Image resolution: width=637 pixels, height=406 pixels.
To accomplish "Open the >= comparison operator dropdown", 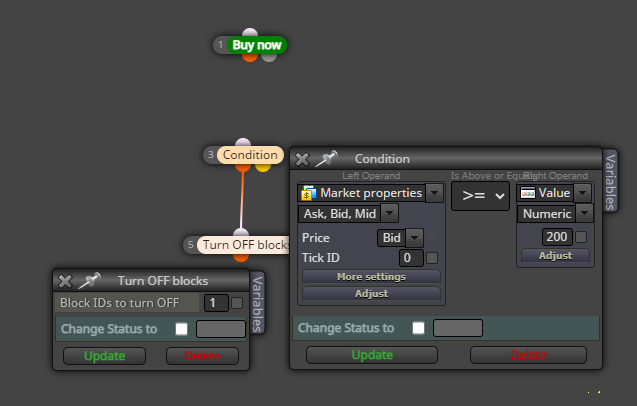I will 480,196.
